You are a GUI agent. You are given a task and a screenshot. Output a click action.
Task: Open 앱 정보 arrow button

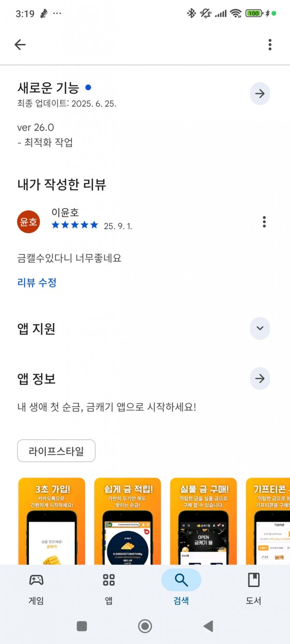[260, 378]
